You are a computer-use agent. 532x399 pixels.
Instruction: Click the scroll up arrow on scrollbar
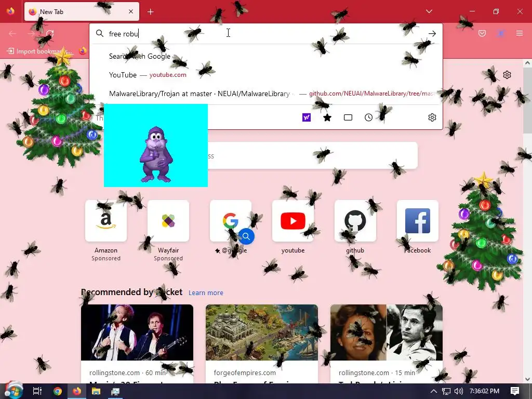(527, 63)
